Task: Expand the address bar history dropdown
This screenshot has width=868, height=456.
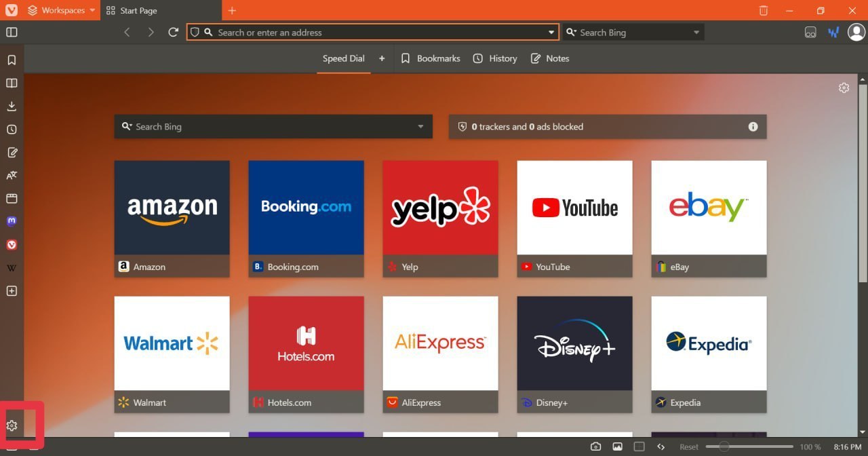Action: pos(551,32)
